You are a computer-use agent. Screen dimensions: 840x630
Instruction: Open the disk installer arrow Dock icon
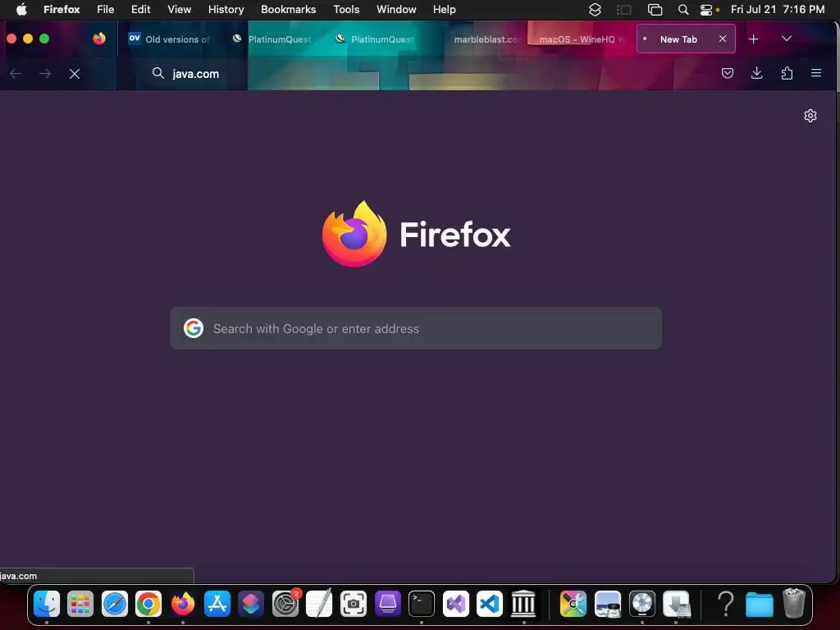tap(676, 604)
